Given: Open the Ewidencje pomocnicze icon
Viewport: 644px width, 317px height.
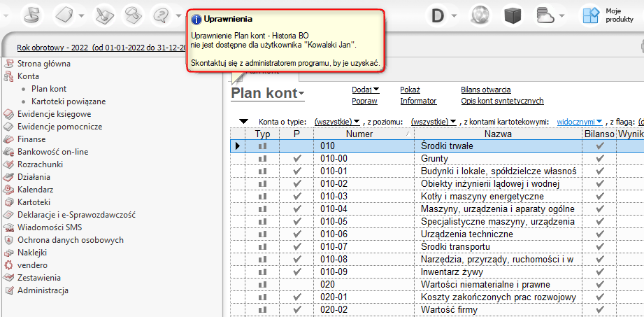Looking at the screenshot, I should 8,127.
